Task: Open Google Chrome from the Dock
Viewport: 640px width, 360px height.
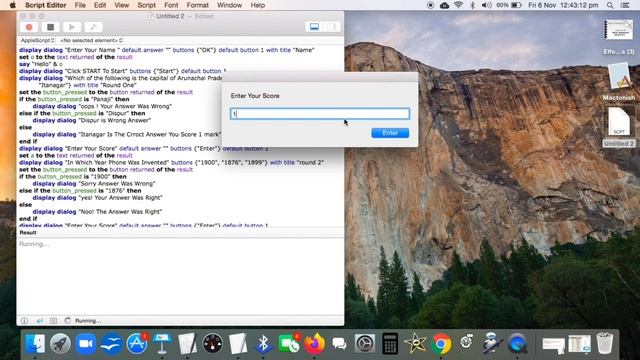Action: (441, 343)
